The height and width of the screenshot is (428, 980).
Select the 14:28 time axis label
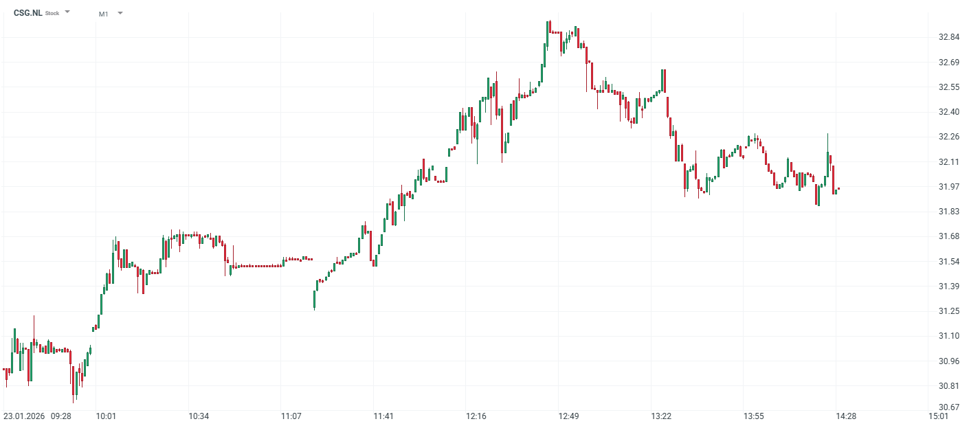point(846,416)
